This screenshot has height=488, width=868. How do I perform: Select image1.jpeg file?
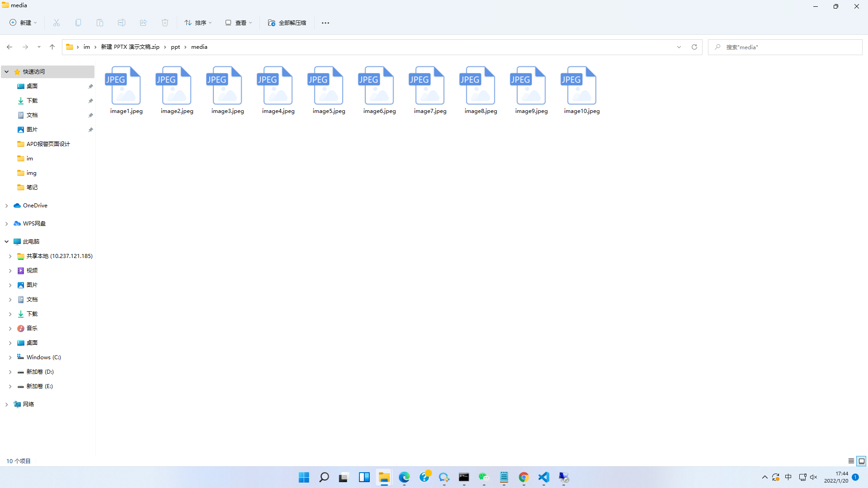coord(127,90)
